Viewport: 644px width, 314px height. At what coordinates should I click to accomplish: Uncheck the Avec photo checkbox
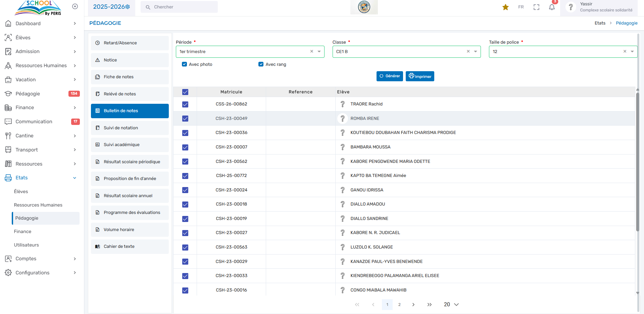click(x=184, y=64)
